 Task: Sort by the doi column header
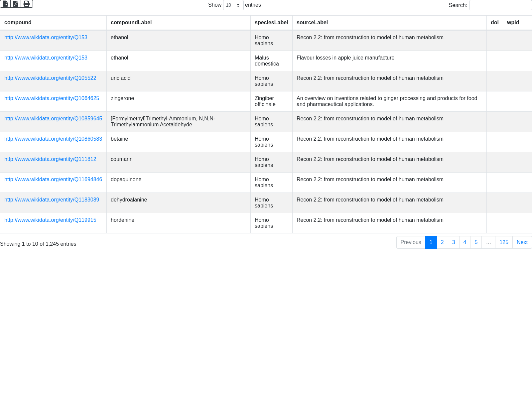coord(494,23)
